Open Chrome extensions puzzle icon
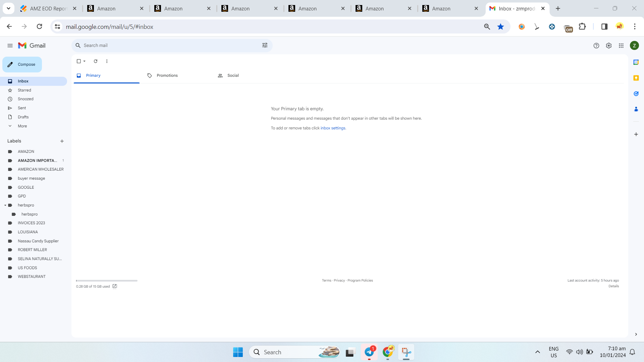 pyautogui.click(x=583, y=26)
